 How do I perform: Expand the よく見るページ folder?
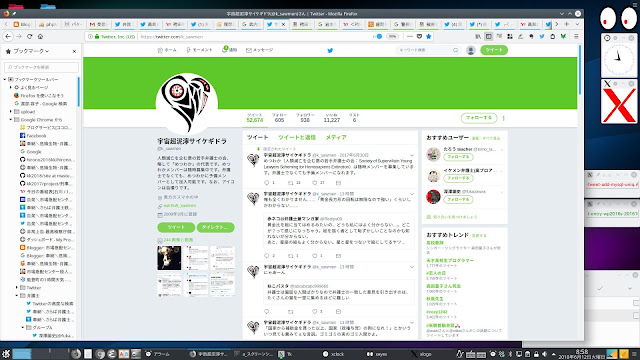coord(11,87)
